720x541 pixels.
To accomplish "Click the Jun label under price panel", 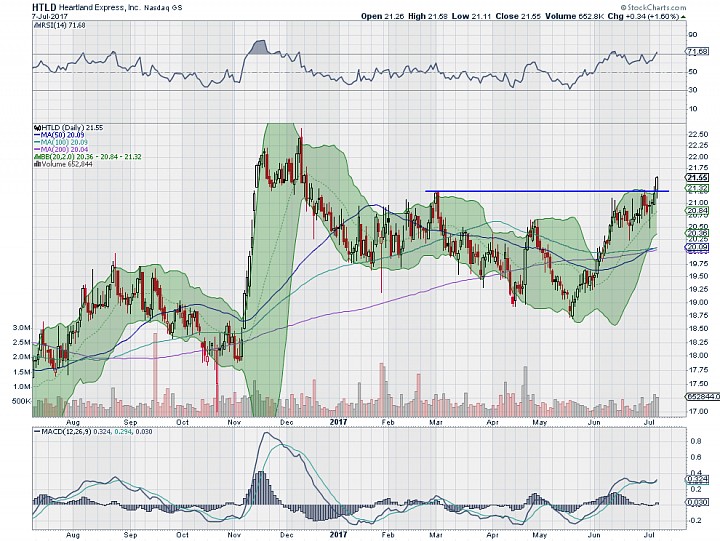I will coord(594,422).
